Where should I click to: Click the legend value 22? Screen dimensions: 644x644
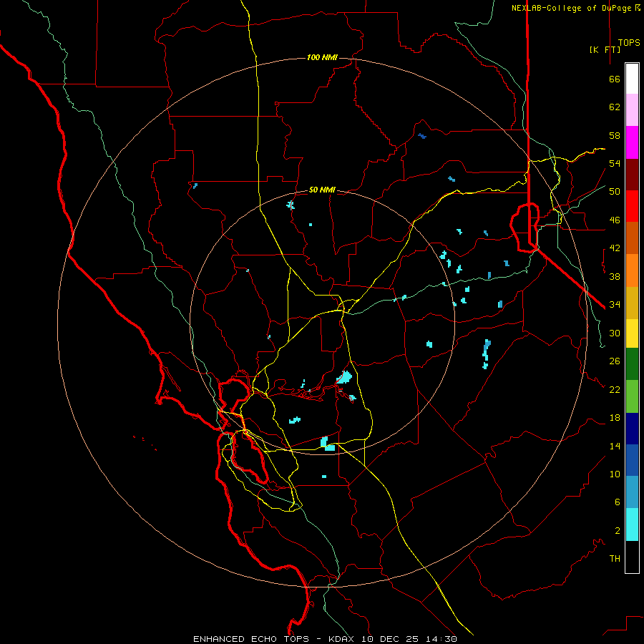click(615, 389)
